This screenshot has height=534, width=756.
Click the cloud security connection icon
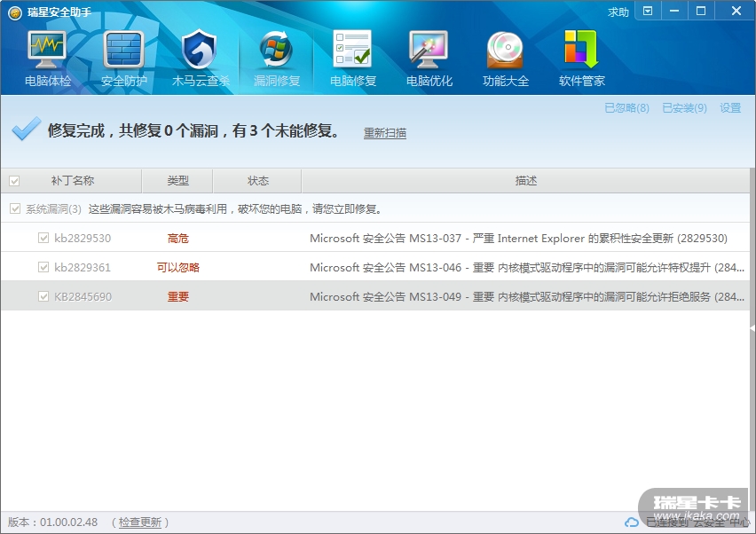[x=631, y=522]
